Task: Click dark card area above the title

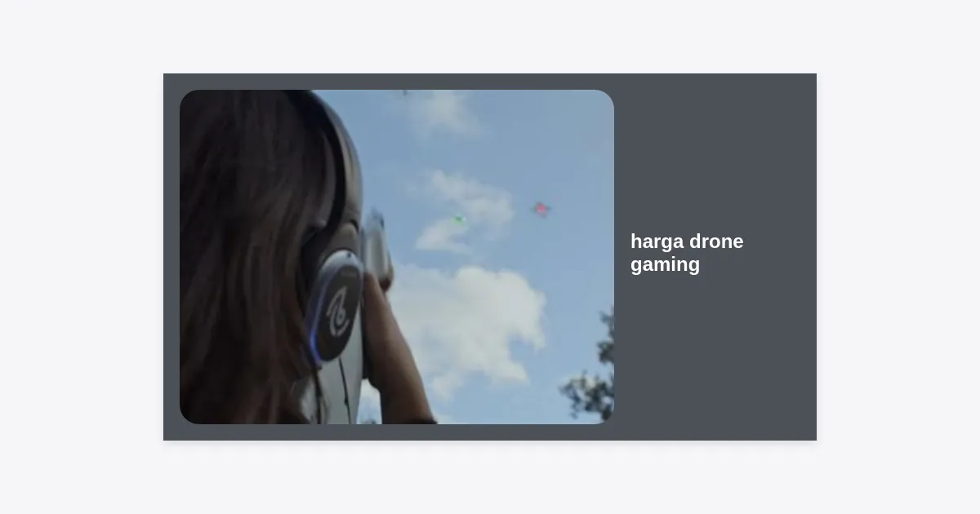Action: click(x=715, y=147)
